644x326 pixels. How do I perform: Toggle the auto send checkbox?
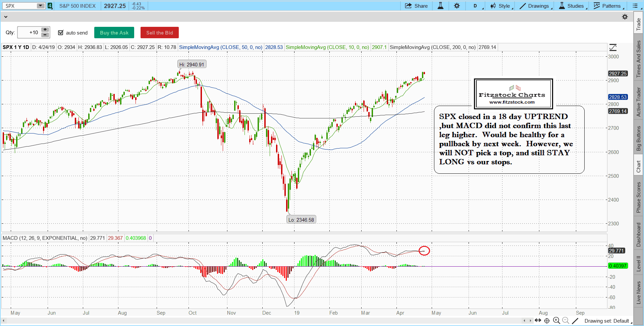61,33
